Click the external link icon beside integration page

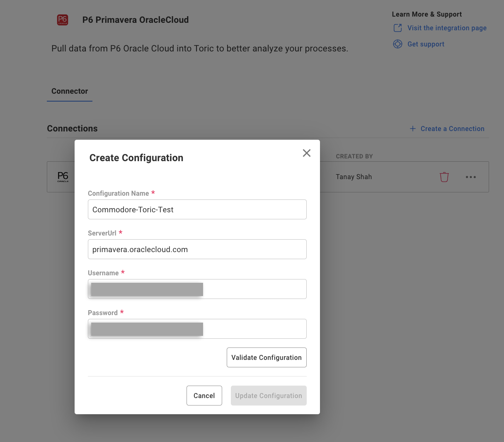click(x=397, y=28)
